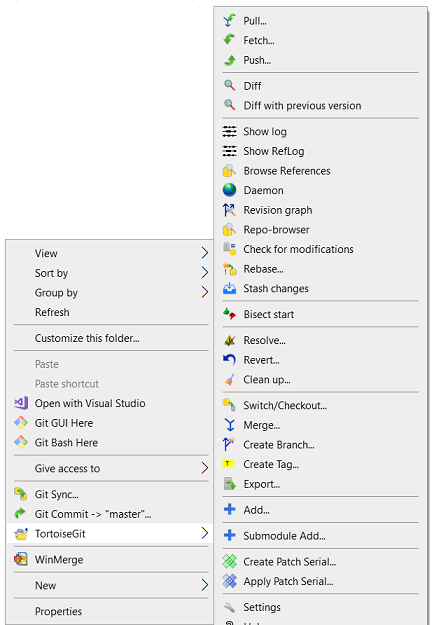Click the Git Bash Here icon
Screen dimensions: 441x625
click(x=21, y=442)
